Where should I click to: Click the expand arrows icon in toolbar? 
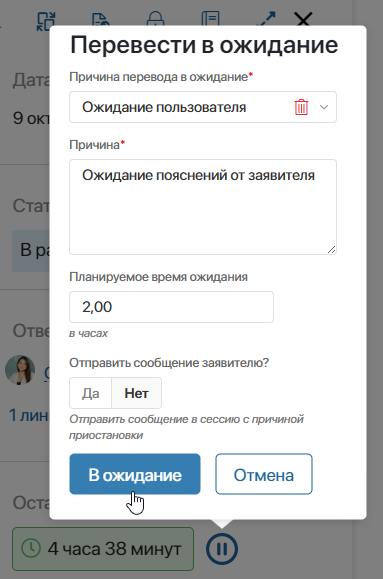(x=266, y=18)
